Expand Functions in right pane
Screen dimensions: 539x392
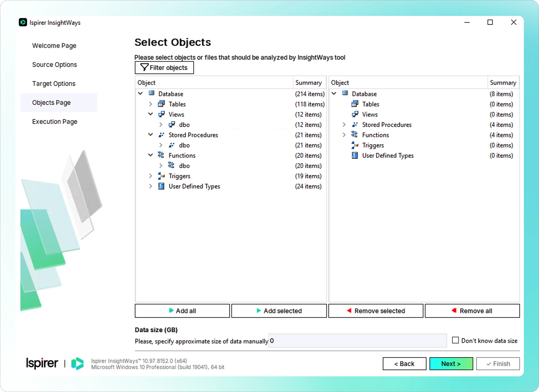344,135
